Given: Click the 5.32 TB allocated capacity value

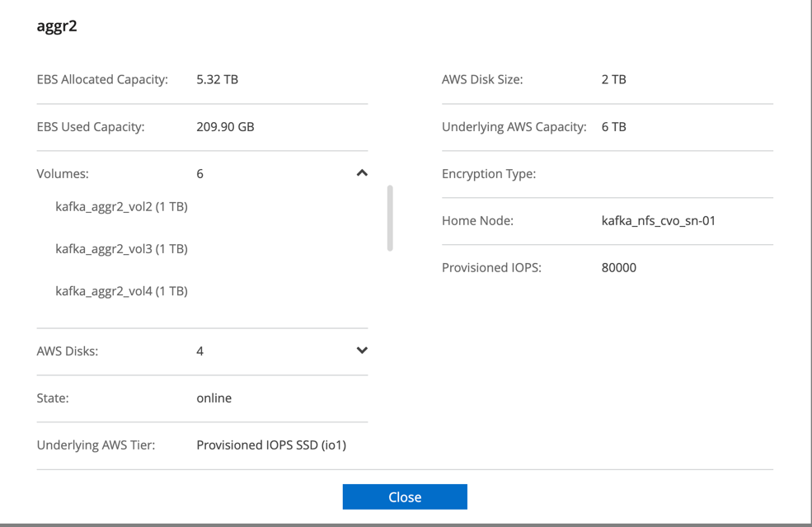Looking at the screenshot, I should (x=217, y=80).
